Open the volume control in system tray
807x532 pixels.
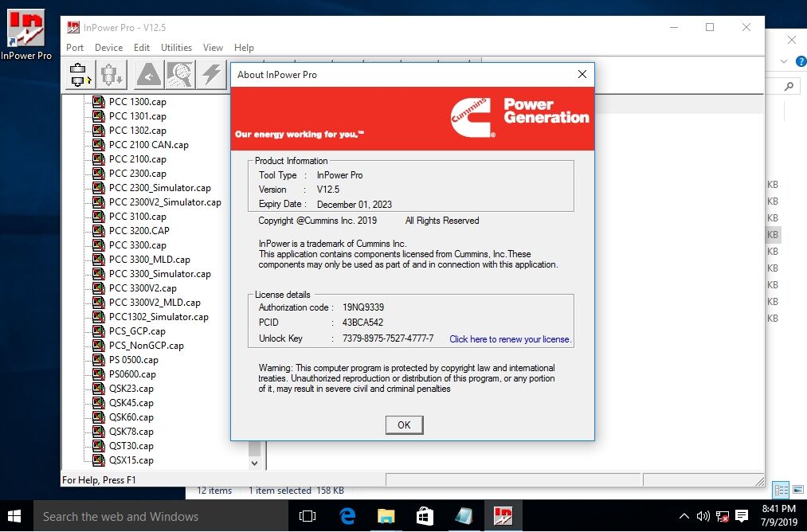[703, 516]
